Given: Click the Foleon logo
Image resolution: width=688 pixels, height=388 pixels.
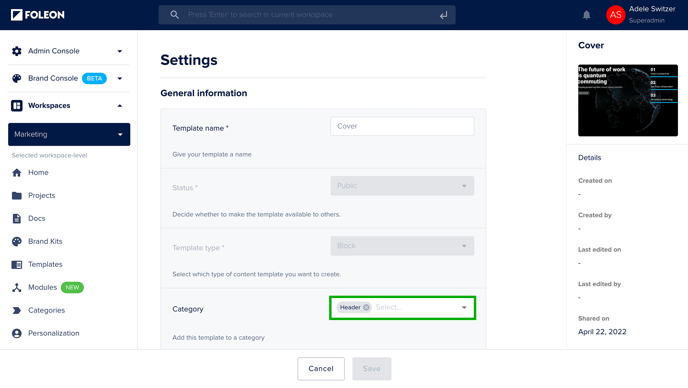Looking at the screenshot, I should tap(38, 15).
